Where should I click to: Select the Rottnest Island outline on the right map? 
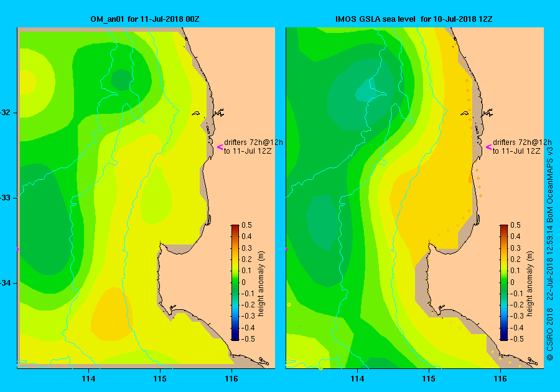tap(464, 113)
